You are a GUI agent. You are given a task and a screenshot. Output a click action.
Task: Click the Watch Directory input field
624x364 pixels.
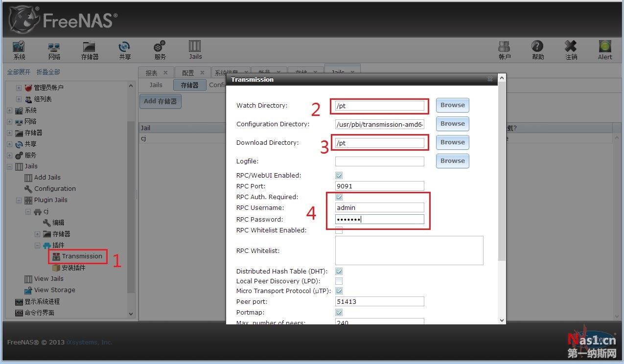(380, 106)
